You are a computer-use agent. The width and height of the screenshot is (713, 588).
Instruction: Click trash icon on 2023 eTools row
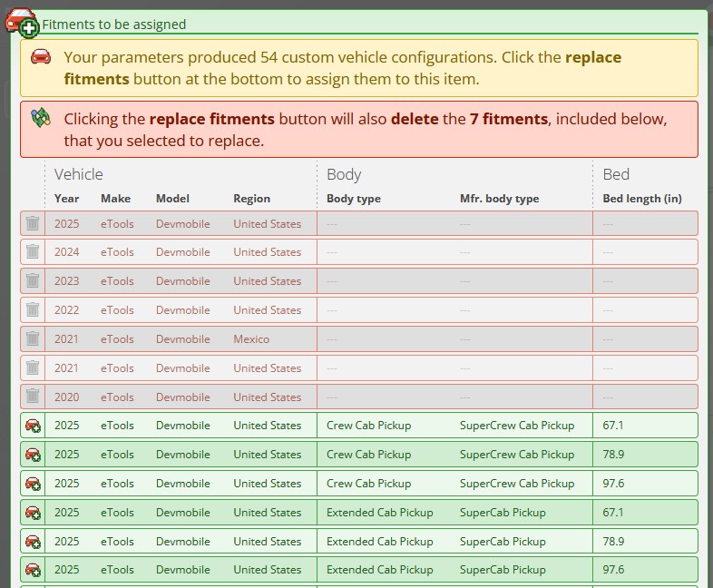coord(33,281)
